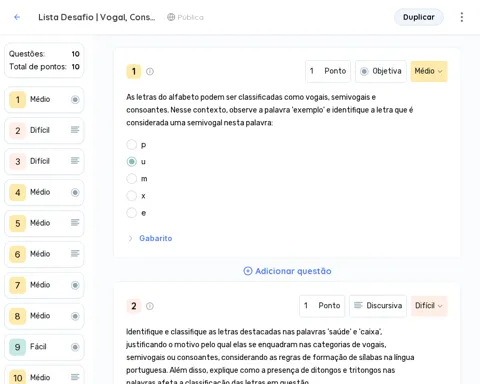The height and width of the screenshot is (384, 480).
Task: Open the Objetiva question type selector
Action: [x=381, y=71]
